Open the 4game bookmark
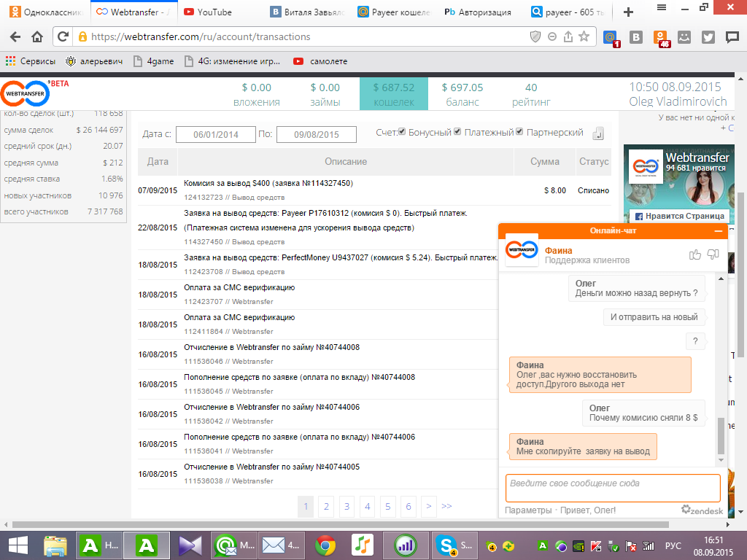 coord(153,61)
